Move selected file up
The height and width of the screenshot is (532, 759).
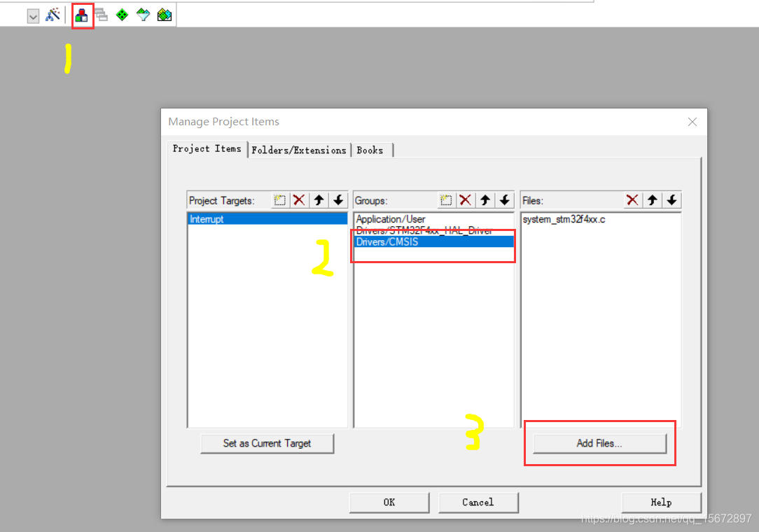652,200
